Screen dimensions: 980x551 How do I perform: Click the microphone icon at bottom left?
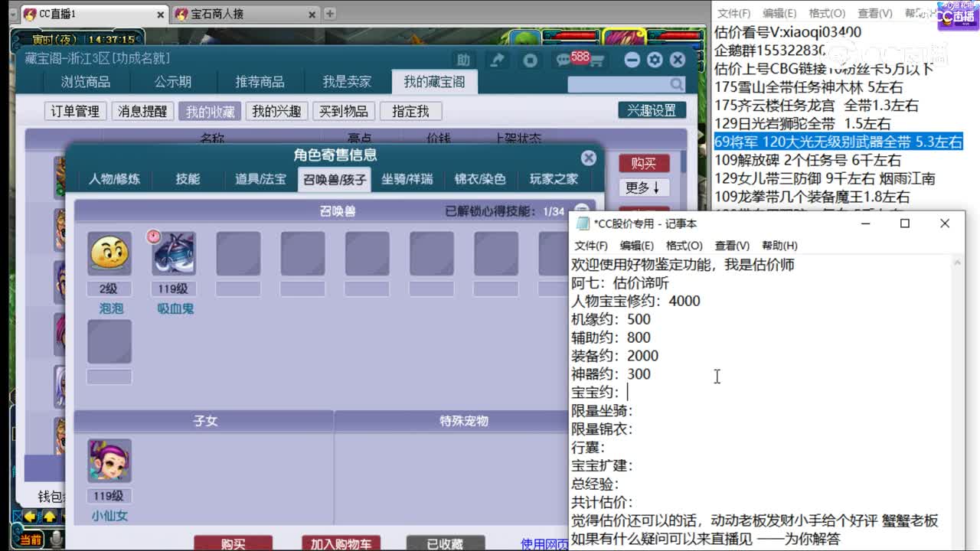tap(56, 540)
